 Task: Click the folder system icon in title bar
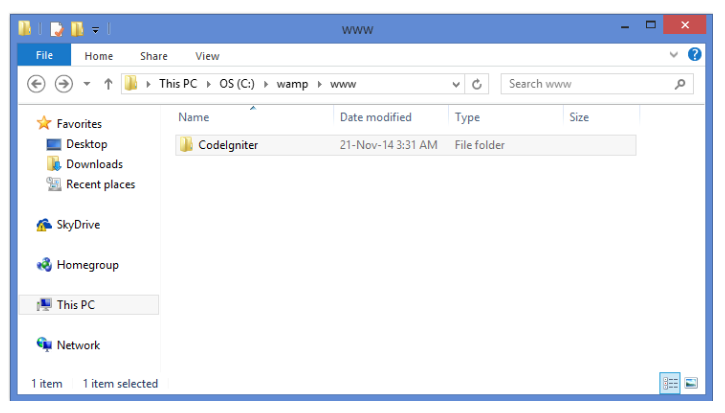25,29
